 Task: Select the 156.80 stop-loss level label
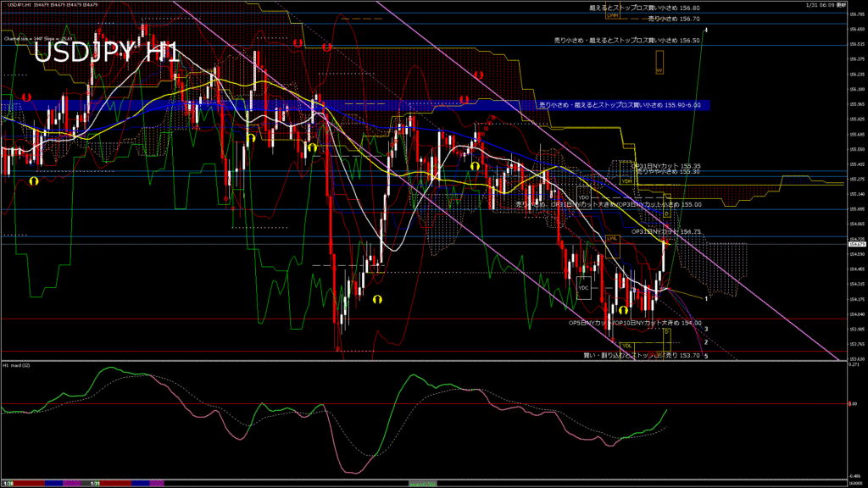coord(644,7)
